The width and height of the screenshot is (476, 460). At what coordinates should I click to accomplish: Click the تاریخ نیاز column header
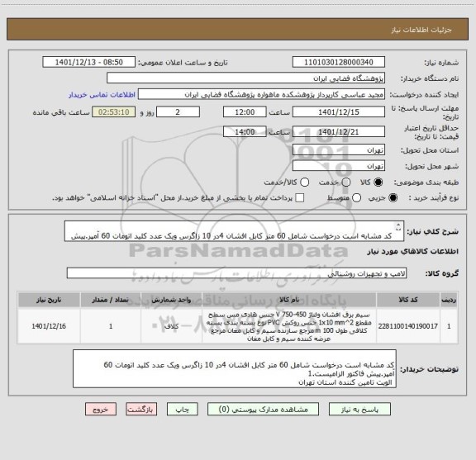pos(49,300)
